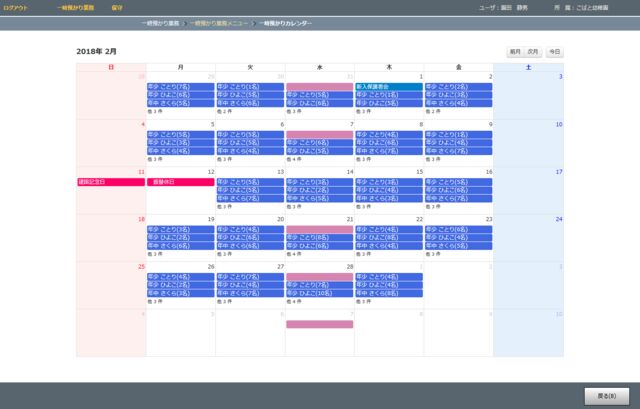640x409 pixels.
Task: Show the 他 4 件 link on February 21
Action: pos(294,254)
